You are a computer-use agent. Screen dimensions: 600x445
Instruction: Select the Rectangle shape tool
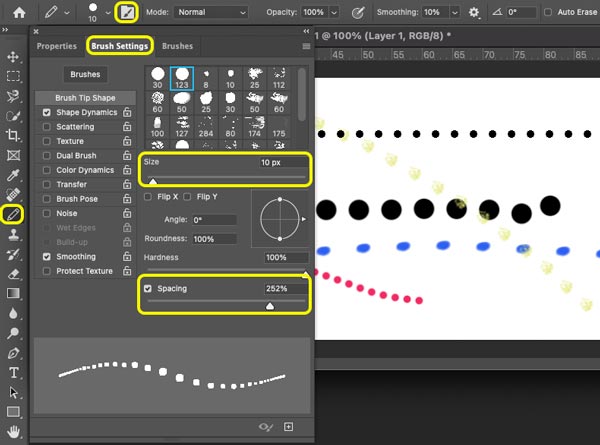point(13,412)
